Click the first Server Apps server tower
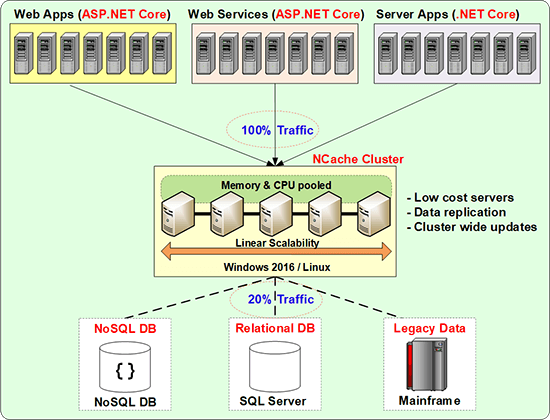Screen dimensions: 550x420 388,53
